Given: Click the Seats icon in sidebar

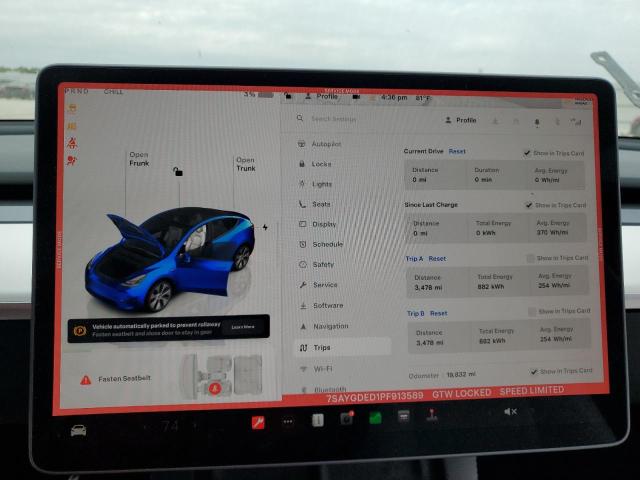Looking at the screenshot, I should pos(302,204).
